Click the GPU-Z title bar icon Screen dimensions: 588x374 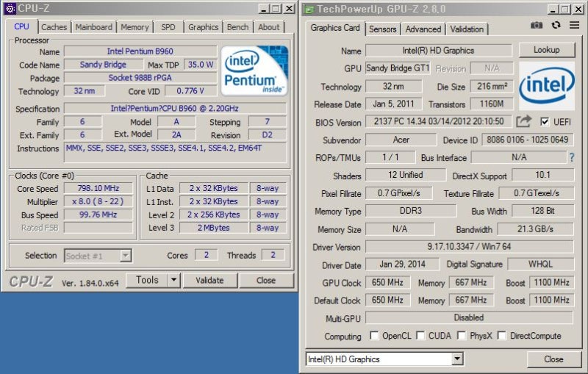[309, 9]
